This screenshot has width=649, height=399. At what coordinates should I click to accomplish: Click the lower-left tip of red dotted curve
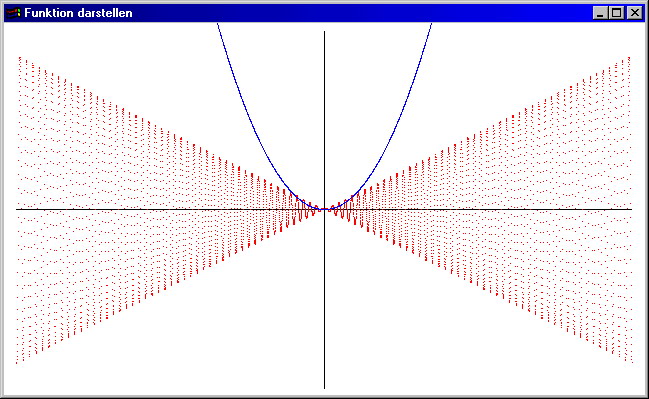pyautogui.click(x=17, y=363)
